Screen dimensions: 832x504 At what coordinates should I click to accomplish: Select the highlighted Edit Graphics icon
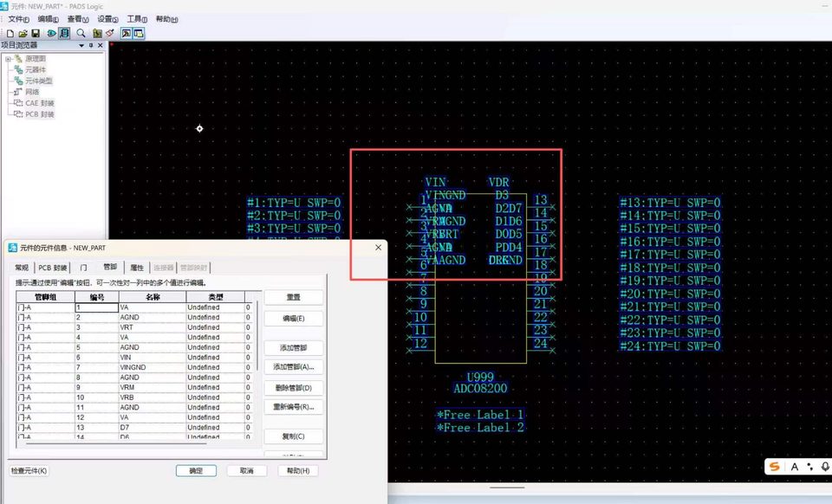(x=64, y=34)
